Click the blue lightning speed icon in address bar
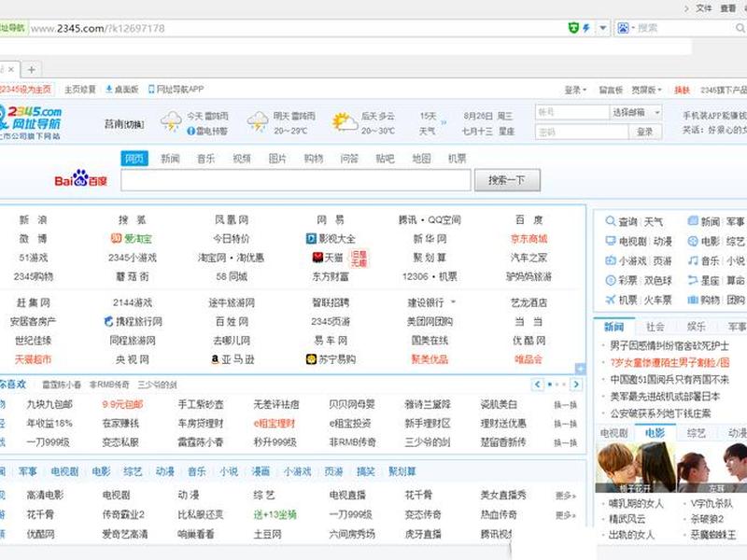This screenshot has width=747, height=560. point(586,28)
